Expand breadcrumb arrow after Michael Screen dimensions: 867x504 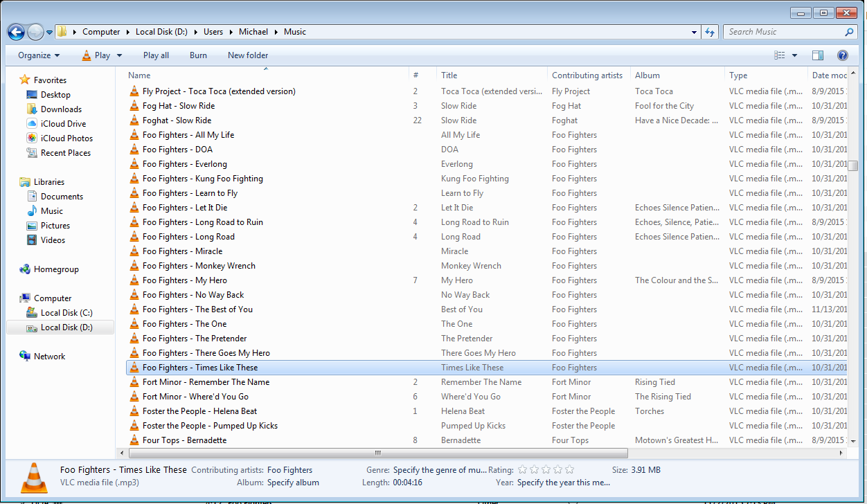click(x=276, y=32)
